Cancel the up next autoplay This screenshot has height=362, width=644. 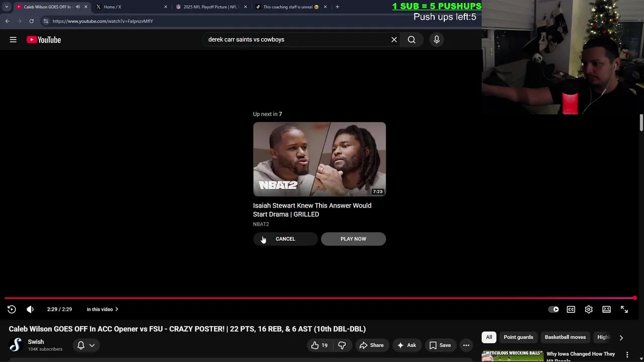click(285, 239)
